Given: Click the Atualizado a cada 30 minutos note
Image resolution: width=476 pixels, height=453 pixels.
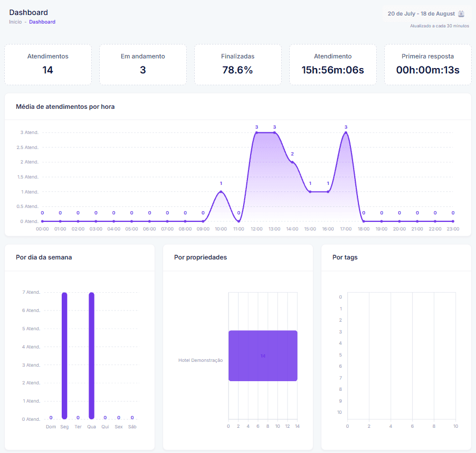Looking at the screenshot, I should pos(440,26).
